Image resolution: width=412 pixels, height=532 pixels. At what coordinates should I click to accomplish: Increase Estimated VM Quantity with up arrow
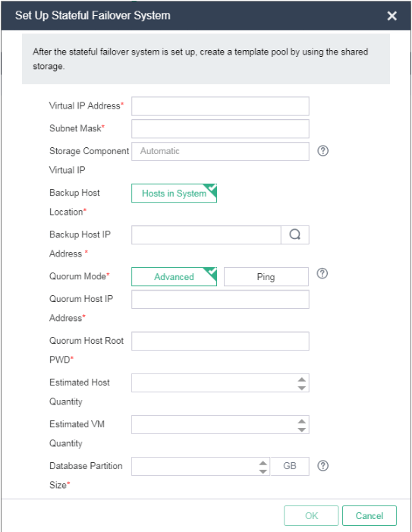(301, 421)
